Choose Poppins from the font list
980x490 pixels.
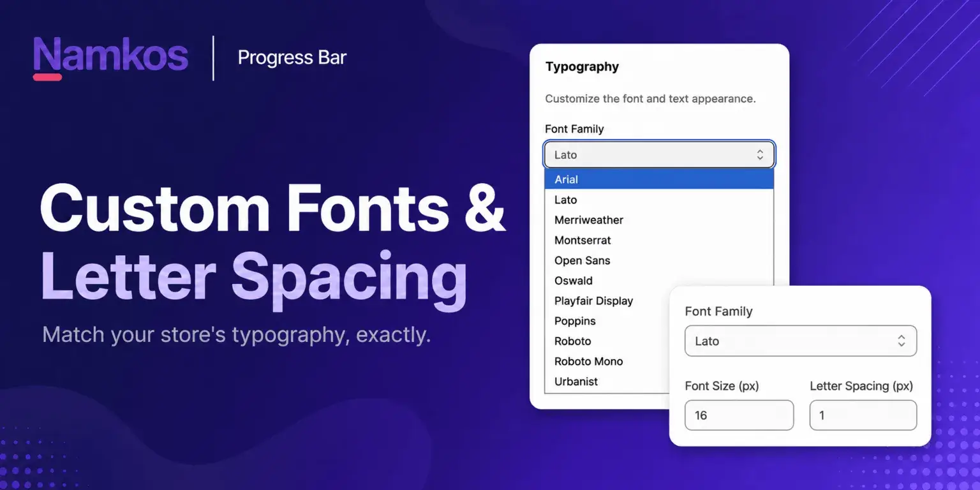tap(607, 321)
